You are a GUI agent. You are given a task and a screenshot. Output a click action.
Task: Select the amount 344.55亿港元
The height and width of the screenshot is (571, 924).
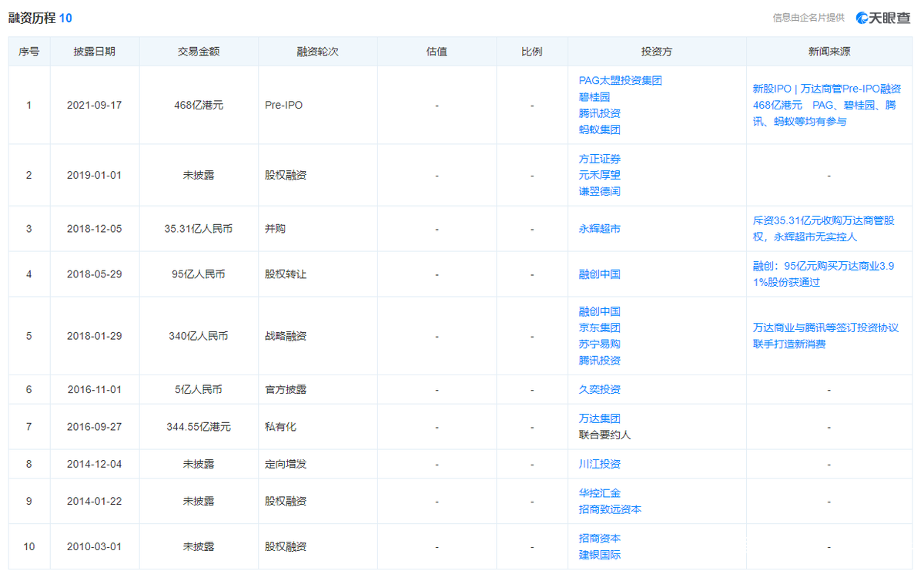coord(199,426)
